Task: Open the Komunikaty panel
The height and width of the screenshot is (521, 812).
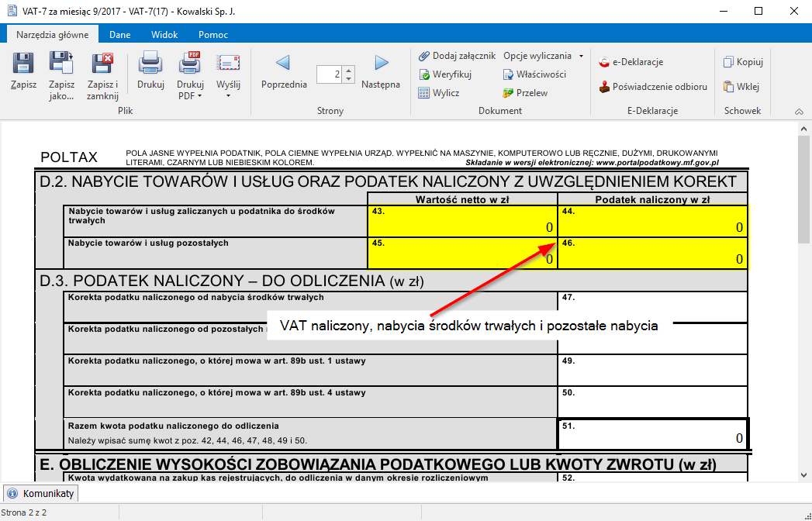Action: click(x=40, y=493)
